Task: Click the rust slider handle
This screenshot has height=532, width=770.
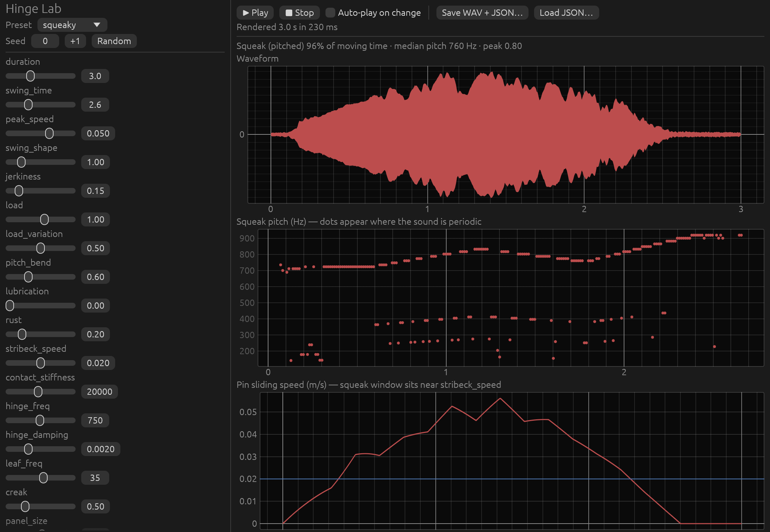Action: [x=22, y=334]
